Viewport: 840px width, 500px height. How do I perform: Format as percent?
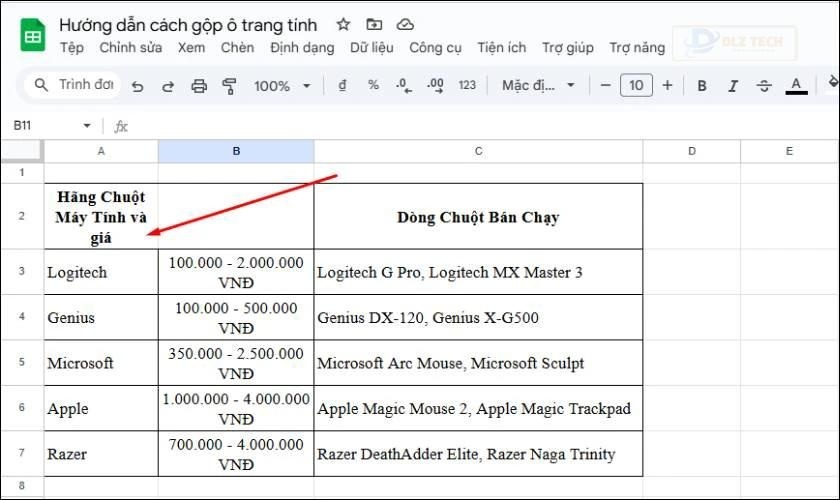pos(373,85)
